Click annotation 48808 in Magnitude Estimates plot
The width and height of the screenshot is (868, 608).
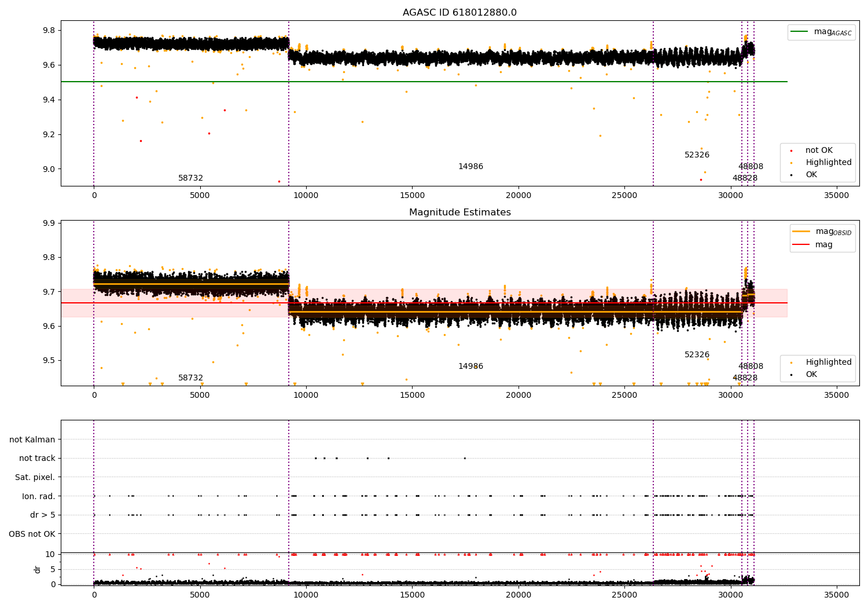coord(751,367)
